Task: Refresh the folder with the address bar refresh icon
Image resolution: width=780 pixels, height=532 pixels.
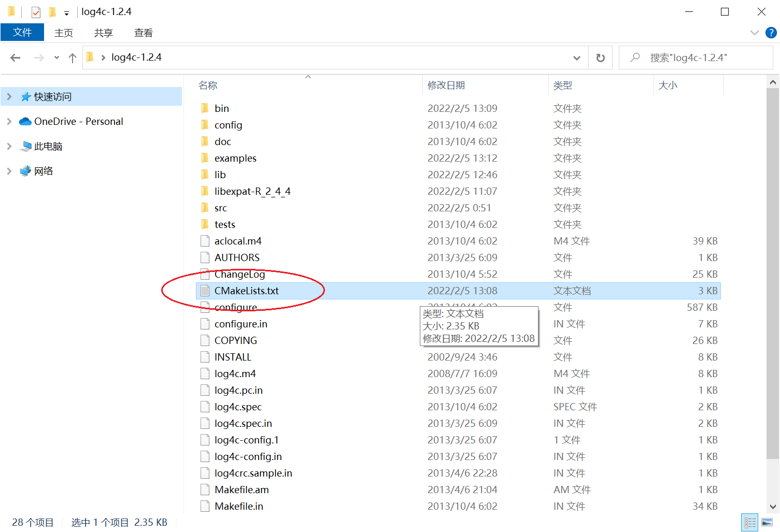Action: (600, 57)
